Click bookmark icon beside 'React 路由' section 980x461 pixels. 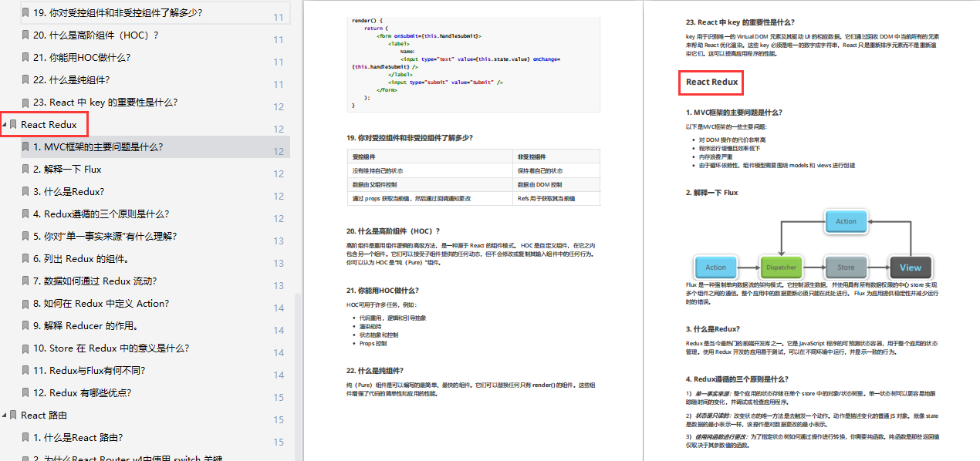tap(13, 415)
